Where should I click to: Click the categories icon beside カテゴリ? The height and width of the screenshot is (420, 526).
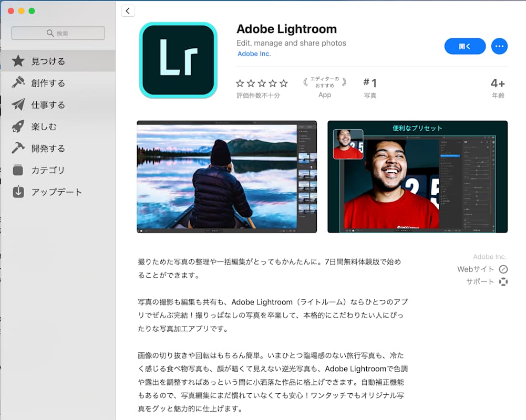point(18,170)
